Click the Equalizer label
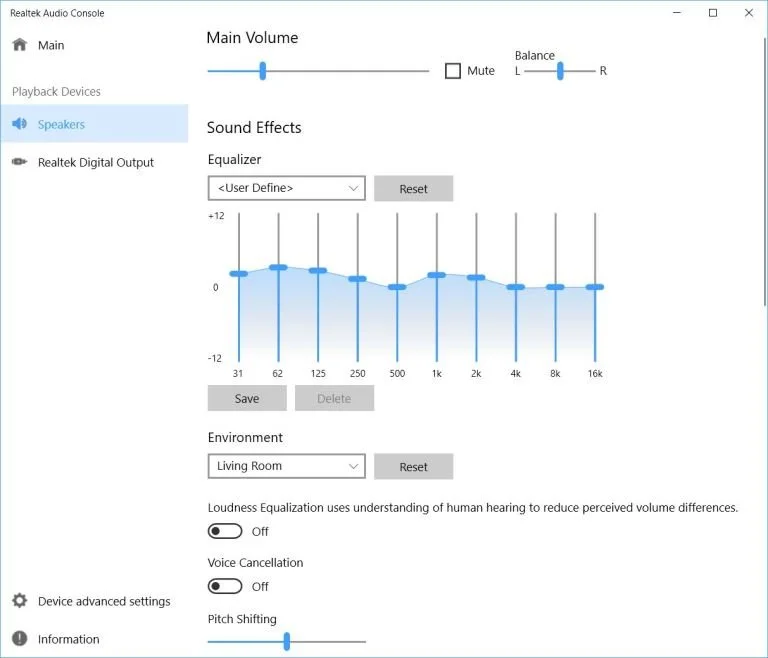The image size is (768, 658). [x=234, y=160]
